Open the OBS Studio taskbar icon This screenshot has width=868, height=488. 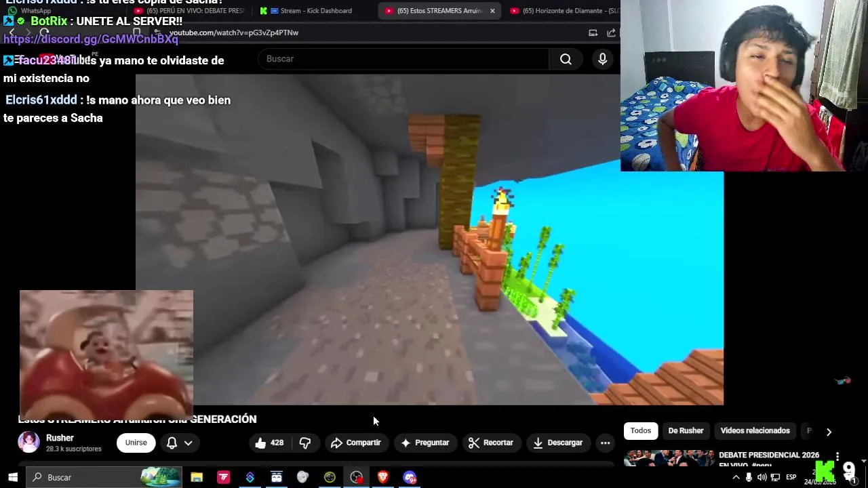(356, 477)
